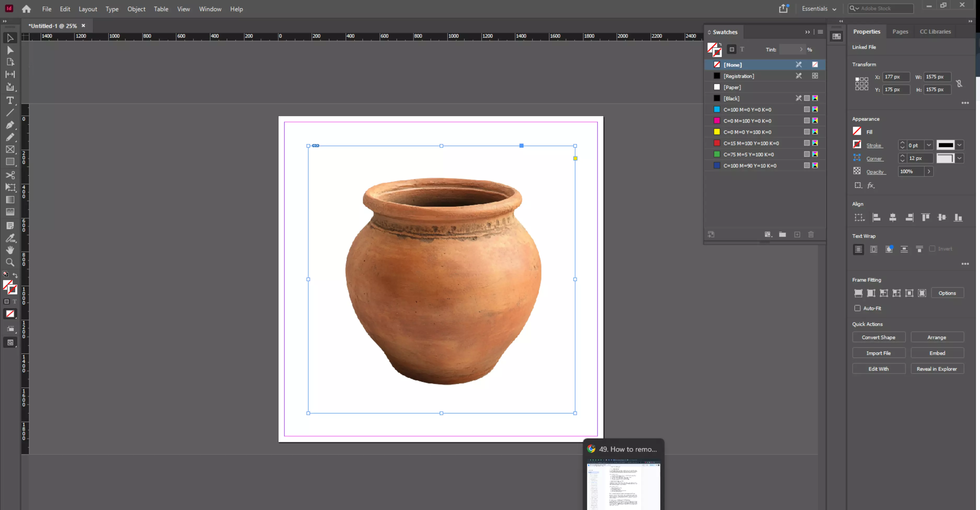Screen dimensions: 980x510
Task: Click the Eyedropper tool
Action: pyautogui.click(x=10, y=238)
